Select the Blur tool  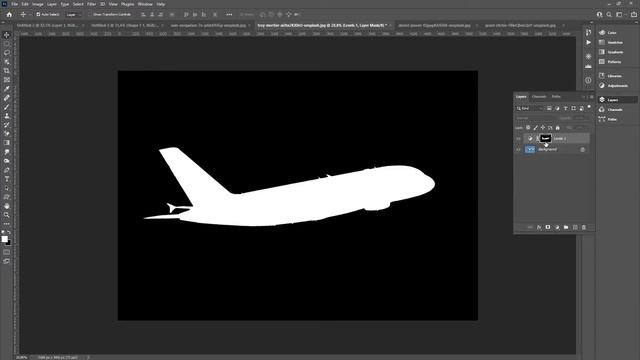click(x=7, y=152)
